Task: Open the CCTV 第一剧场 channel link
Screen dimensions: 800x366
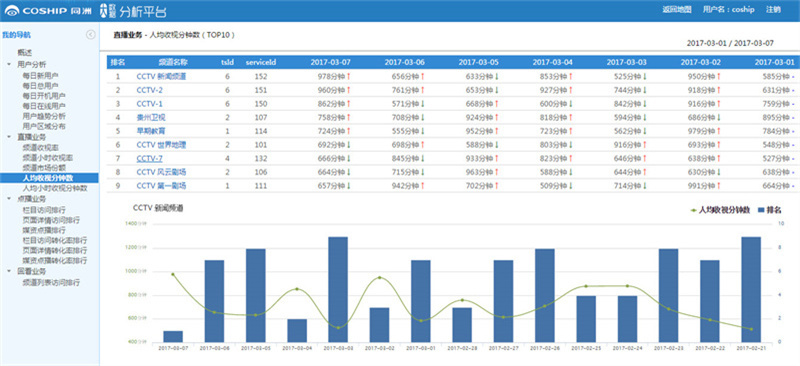Action: [x=161, y=186]
